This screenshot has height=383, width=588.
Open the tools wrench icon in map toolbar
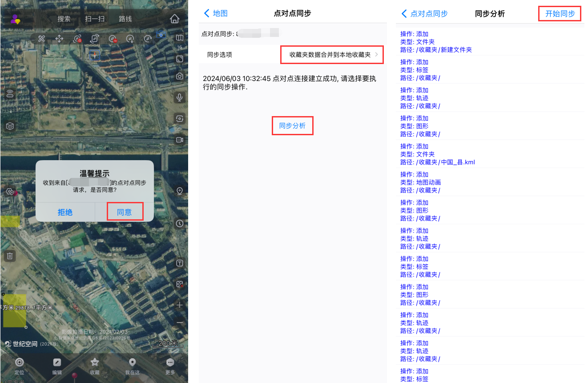click(41, 39)
